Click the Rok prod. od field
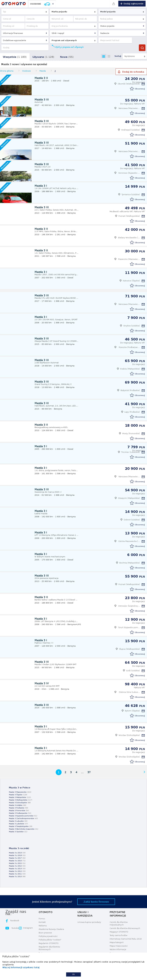Viewport: 147px width, 980px height. coord(61,19)
